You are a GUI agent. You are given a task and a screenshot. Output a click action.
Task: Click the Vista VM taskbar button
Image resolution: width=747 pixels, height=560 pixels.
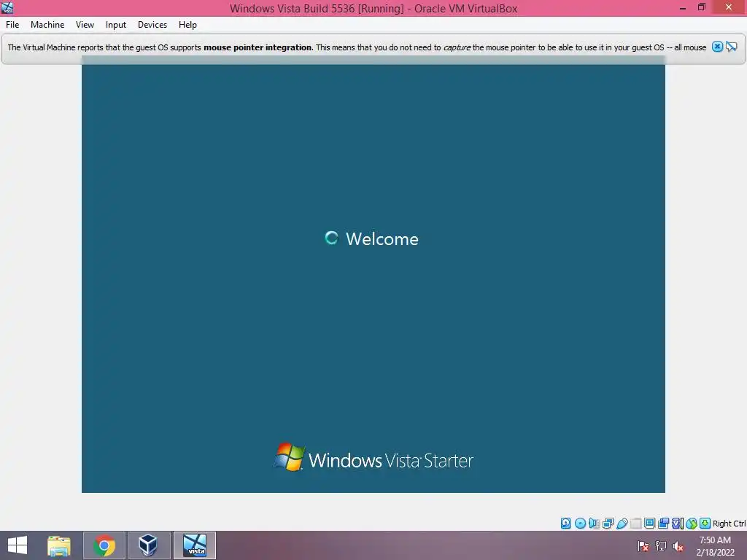[x=194, y=545]
